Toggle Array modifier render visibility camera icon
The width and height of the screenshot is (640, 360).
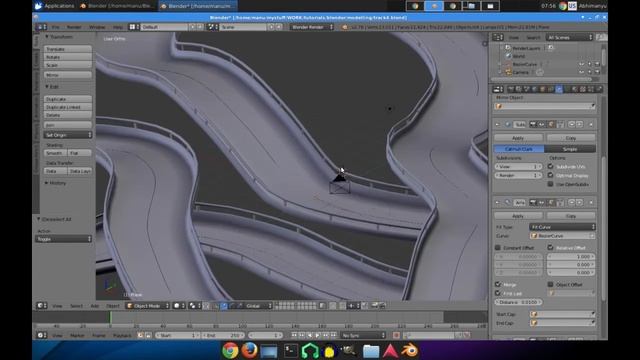tap(533, 202)
